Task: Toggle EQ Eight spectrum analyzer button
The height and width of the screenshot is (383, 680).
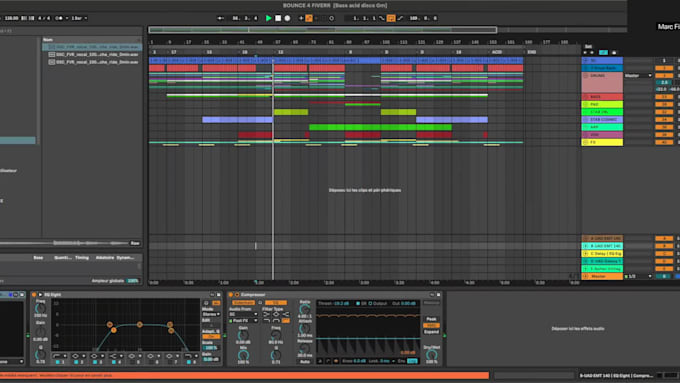Action: [216, 303]
